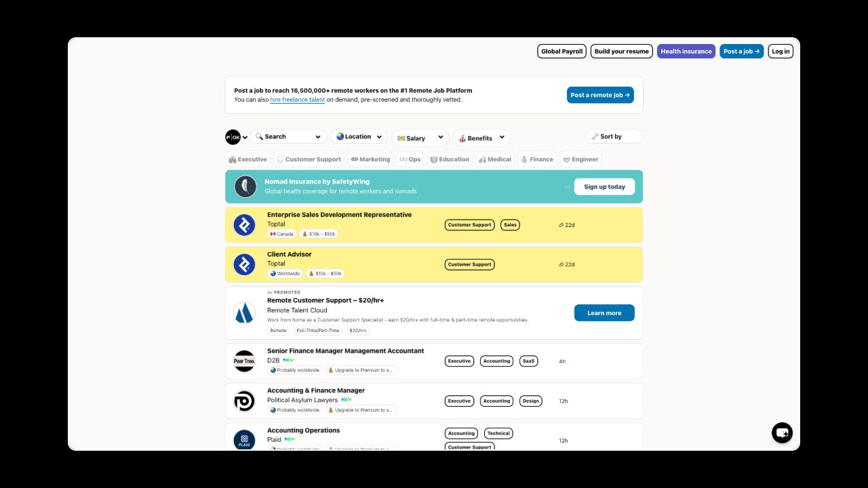Open the Salary filter dropdown

(x=420, y=138)
